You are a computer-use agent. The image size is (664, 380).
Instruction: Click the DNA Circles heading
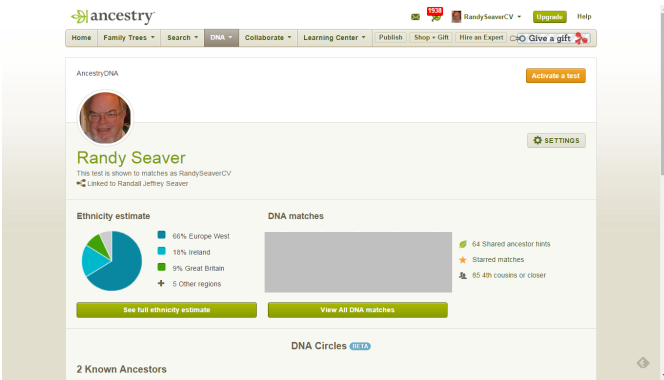click(319, 346)
